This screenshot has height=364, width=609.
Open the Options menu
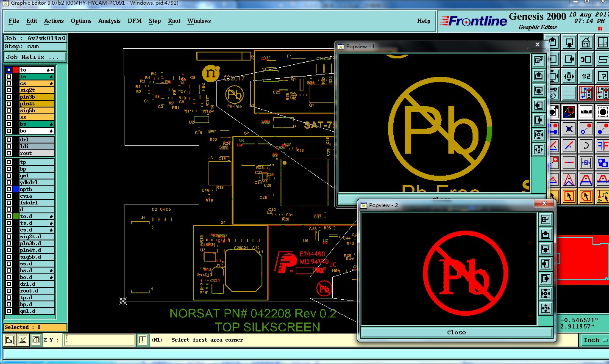click(81, 21)
